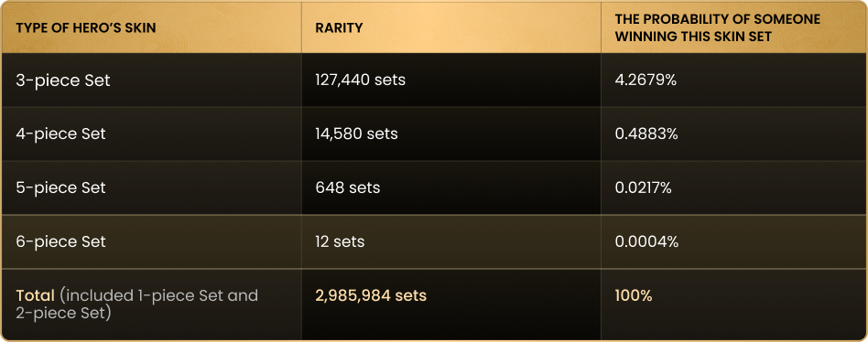The width and height of the screenshot is (868, 342).
Task: Click the 0.0004% probability value
Action: coord(646,242)
